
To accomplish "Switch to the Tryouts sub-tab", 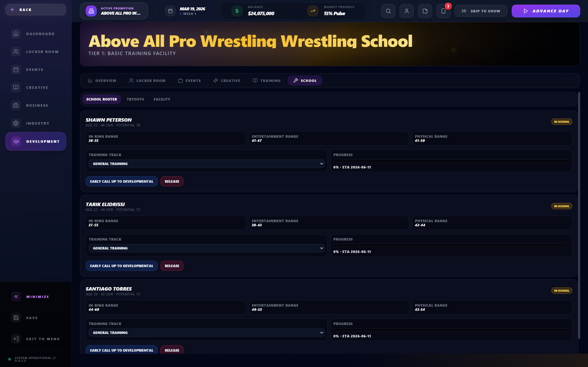I will (x=135, y=99).
